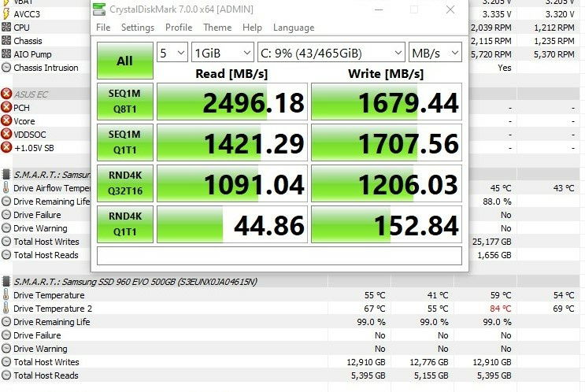The image size is (585, 392).
Task: Click the 960 EVO Total Host Writes icon
Action: coord(6,362)
